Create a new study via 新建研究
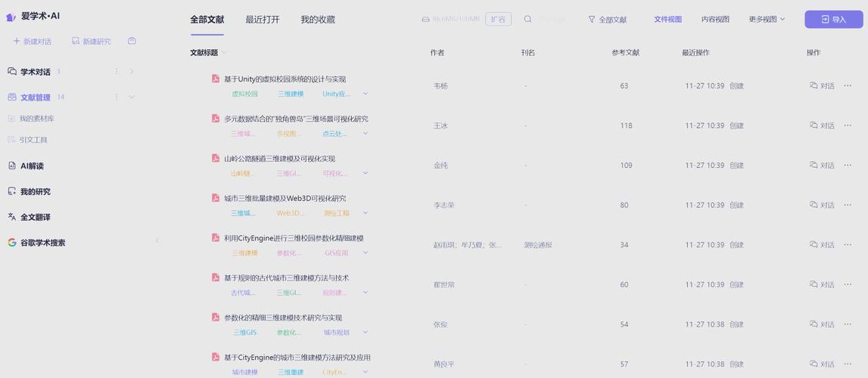Image resolution: width=868 pixels, height=378 pixels. coord(92,42)
